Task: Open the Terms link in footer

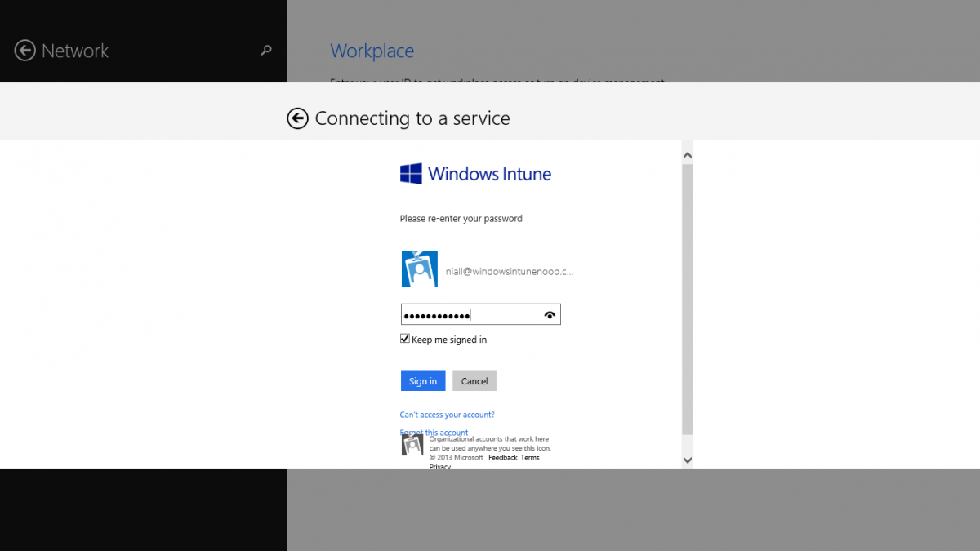Action: click(x=530, y=458)
